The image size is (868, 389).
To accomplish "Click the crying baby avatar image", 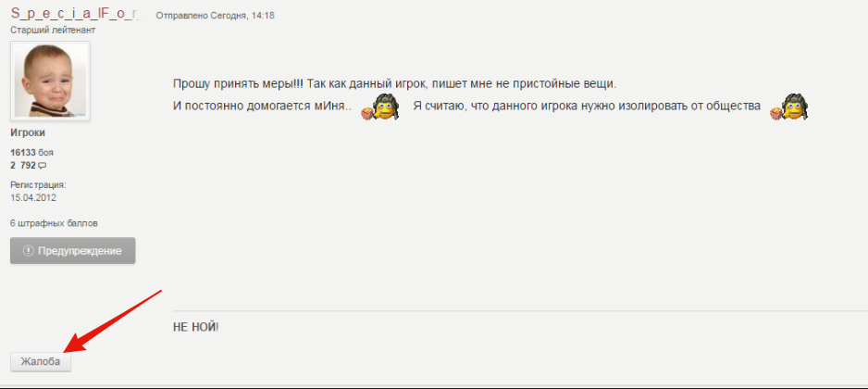I will tap(50, 81).
